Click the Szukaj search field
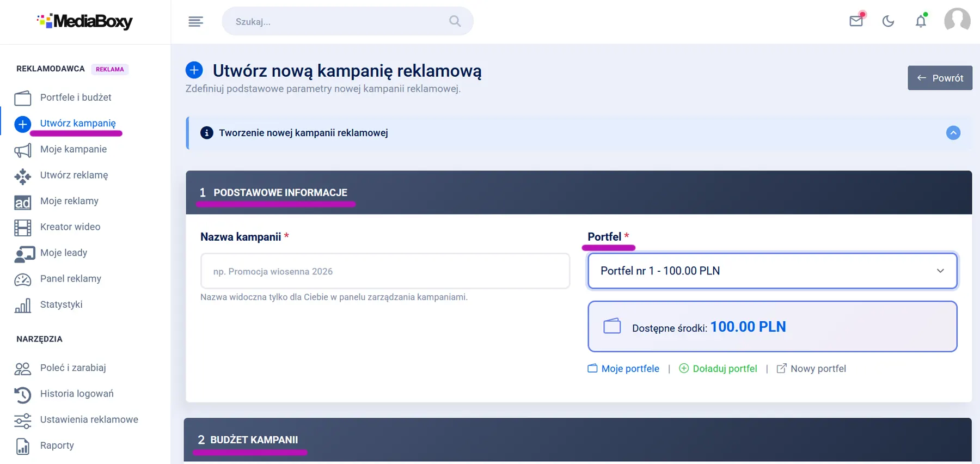This screenshot has width=980, height=464. [348, 21]
